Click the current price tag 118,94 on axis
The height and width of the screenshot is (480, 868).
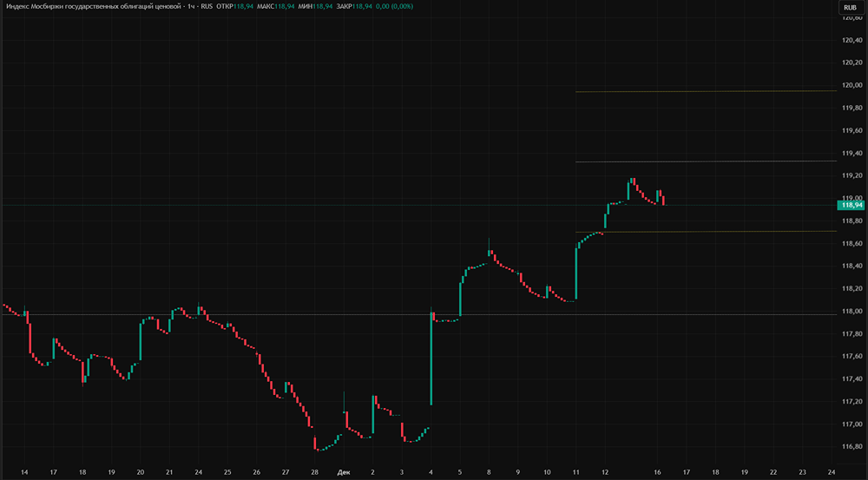coord(852,206)
